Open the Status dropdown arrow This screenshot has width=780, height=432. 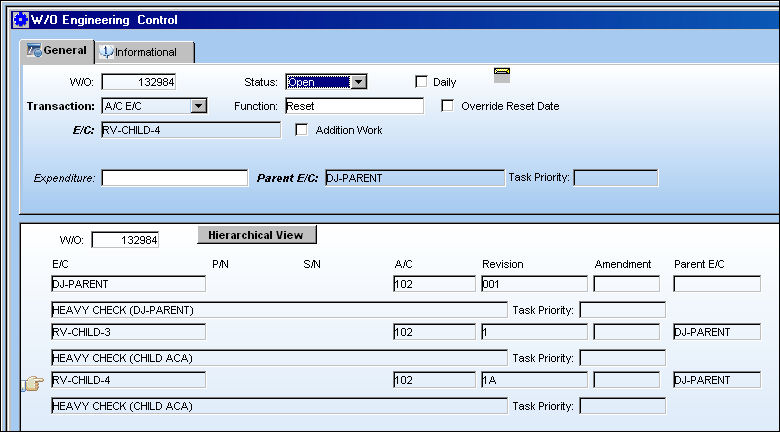pyautogui.click(x=358, y=82)
